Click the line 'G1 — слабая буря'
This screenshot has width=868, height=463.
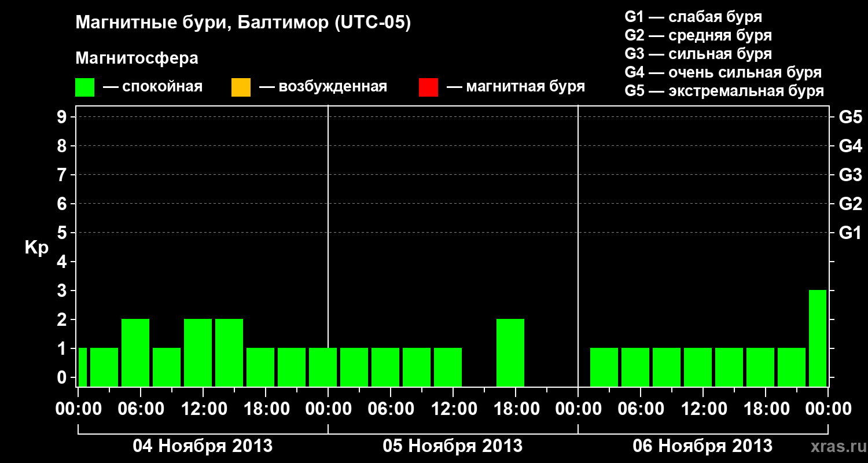693,17
